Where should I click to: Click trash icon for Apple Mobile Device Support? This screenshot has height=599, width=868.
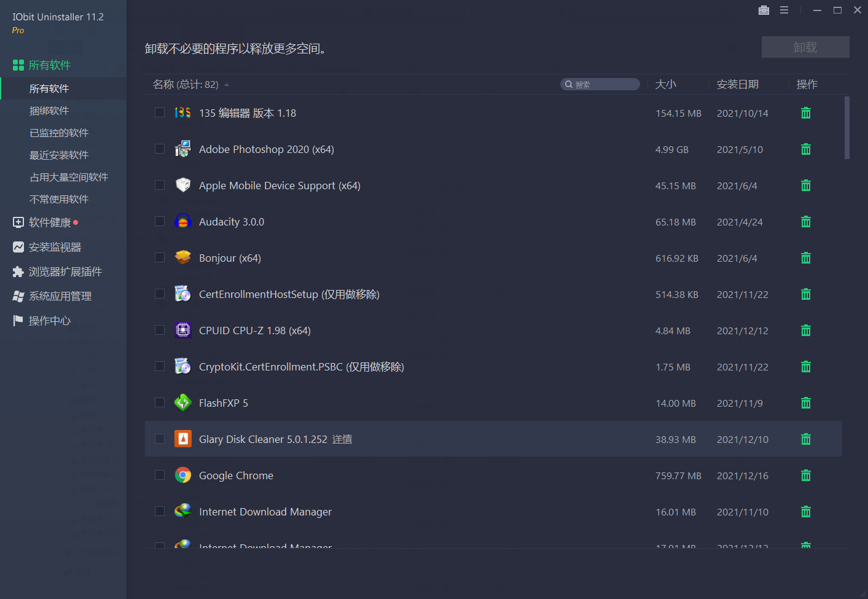pyautogui.click(x=806, y=186)
